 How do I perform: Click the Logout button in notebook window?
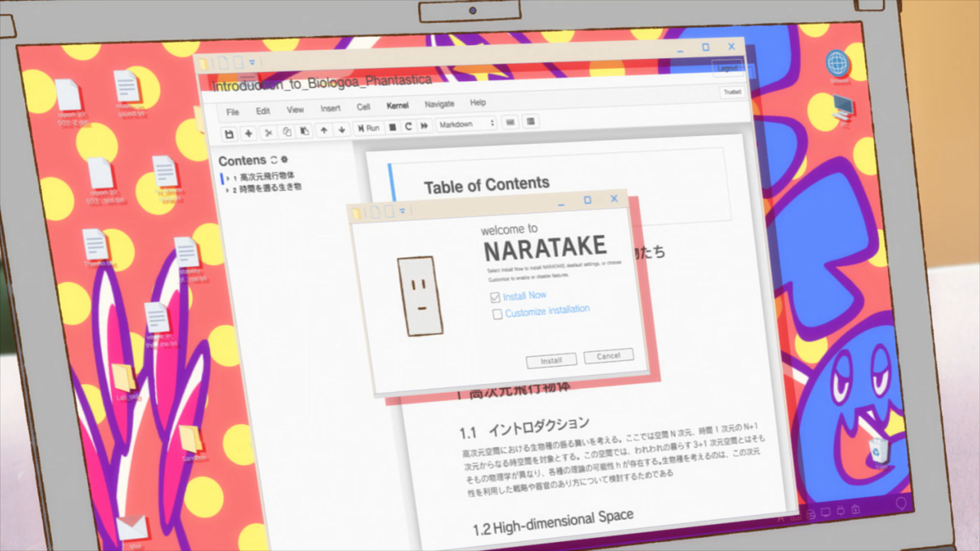[727, 68]
